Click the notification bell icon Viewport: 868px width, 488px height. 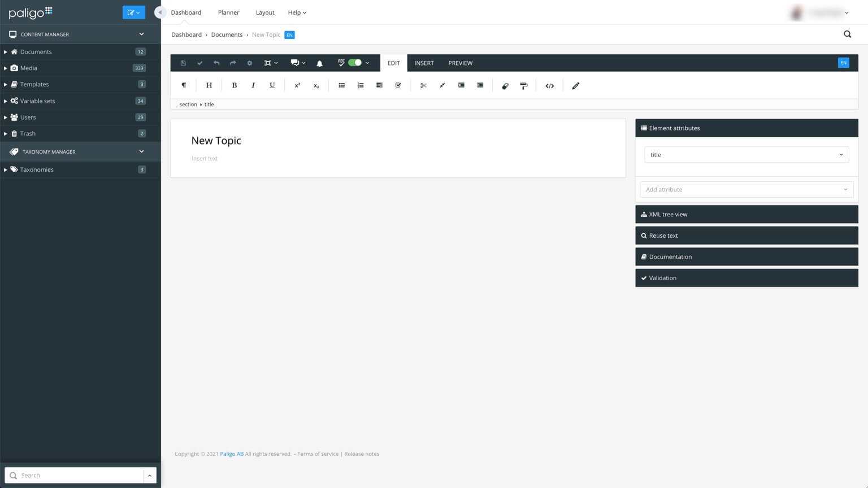point(319,63)
